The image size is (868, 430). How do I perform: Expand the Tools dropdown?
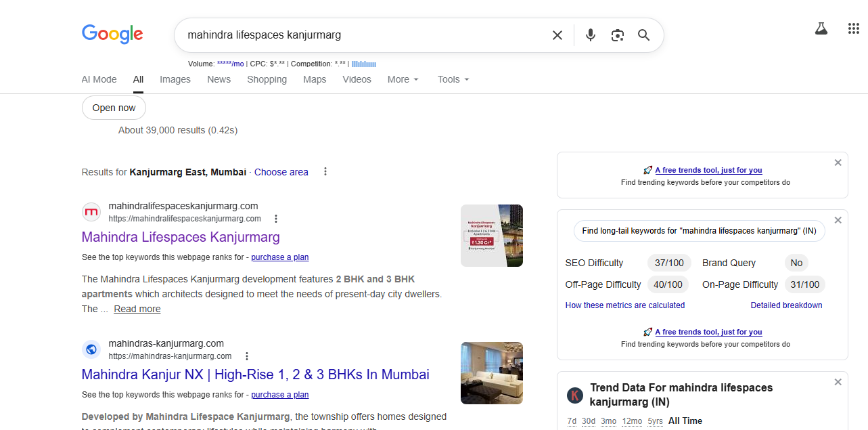(x=453, y=79)
